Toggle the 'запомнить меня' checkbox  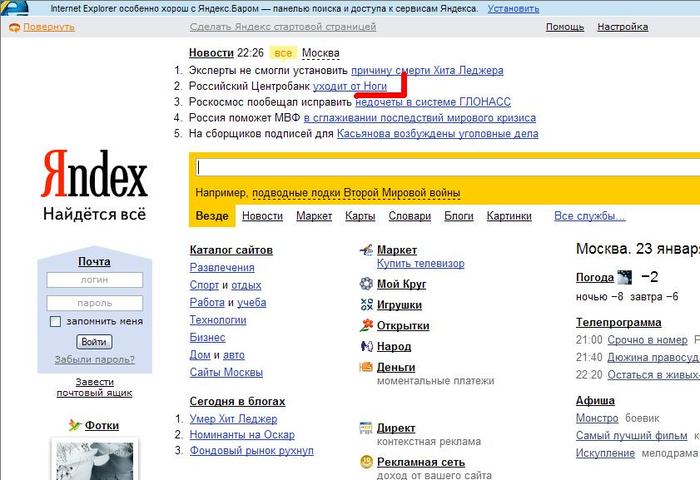click(55, 321)
